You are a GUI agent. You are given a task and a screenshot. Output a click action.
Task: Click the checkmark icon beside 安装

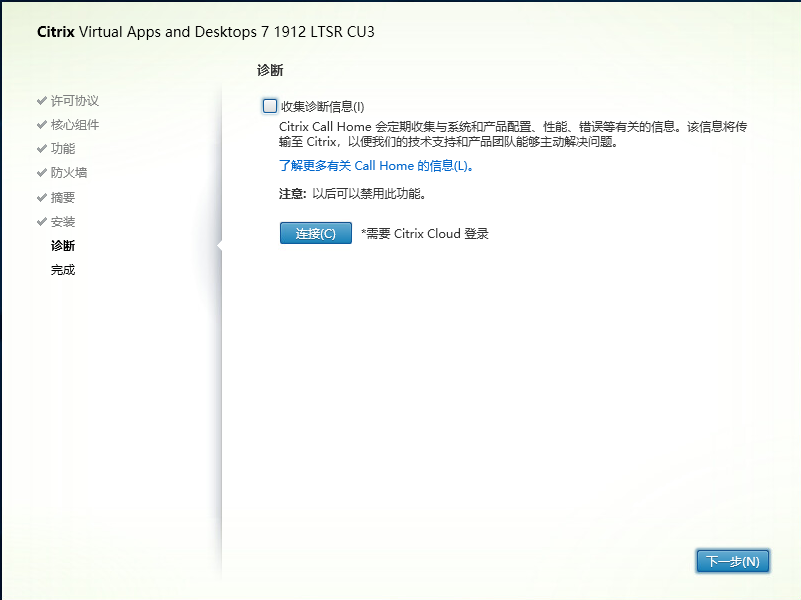coord(42,221)
